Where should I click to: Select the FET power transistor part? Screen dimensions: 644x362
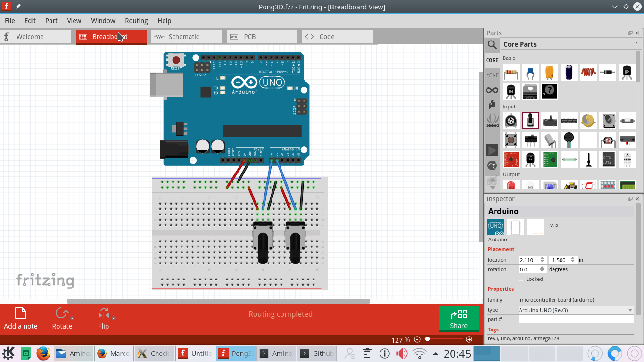click(530, 91)
